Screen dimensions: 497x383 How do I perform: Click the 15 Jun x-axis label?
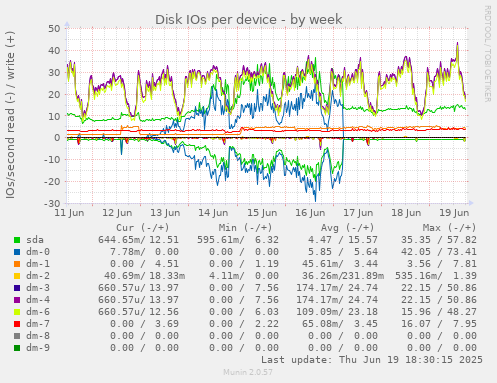pos(262,213)
